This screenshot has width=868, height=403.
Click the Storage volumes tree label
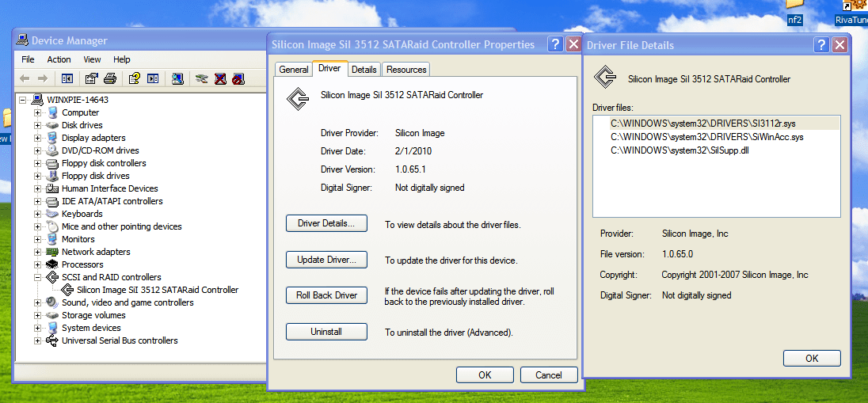[x=93, y=315]
